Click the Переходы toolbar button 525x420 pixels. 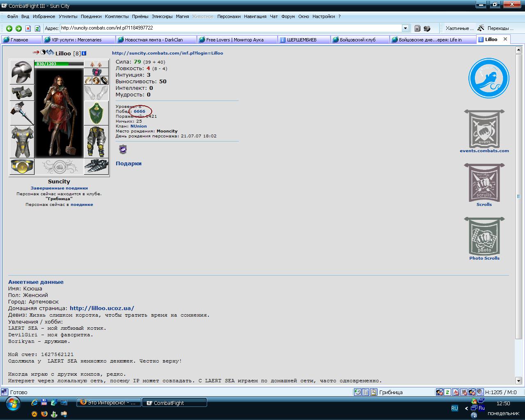click(x=496, y=28)
